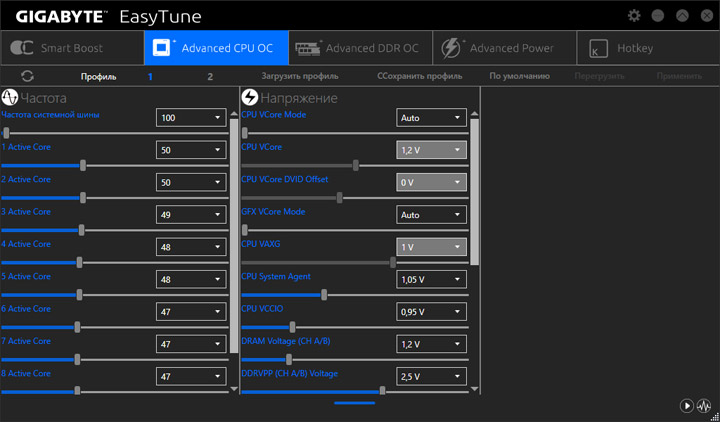Click the Частота section gauge icon

coord(10,98)
